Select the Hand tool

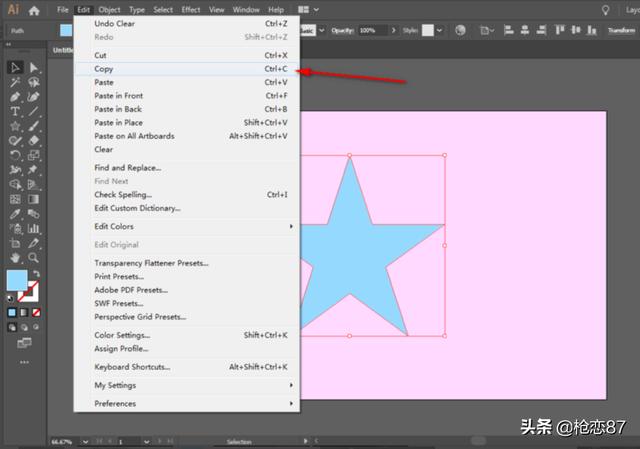[x=15, y=257]
